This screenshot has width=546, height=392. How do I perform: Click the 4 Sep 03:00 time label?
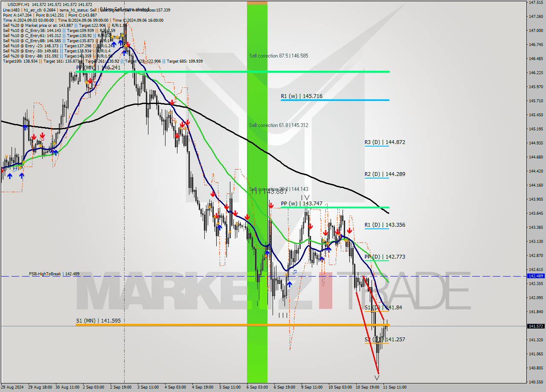(x=176, y=387)
